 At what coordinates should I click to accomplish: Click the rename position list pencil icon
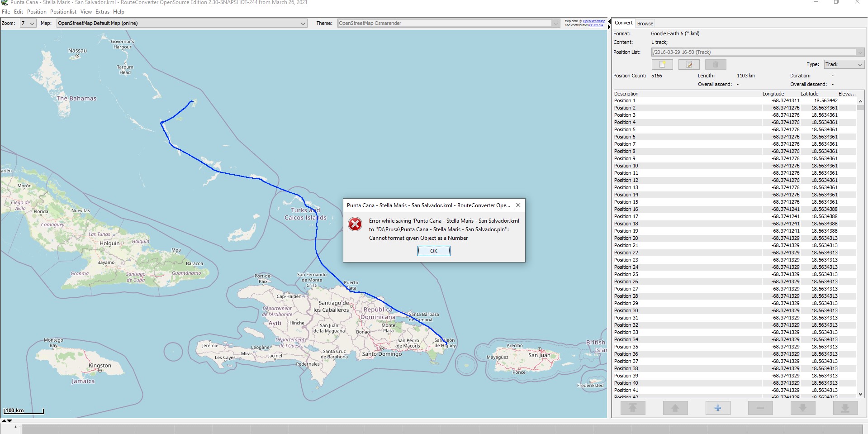[x=689, y=64]
